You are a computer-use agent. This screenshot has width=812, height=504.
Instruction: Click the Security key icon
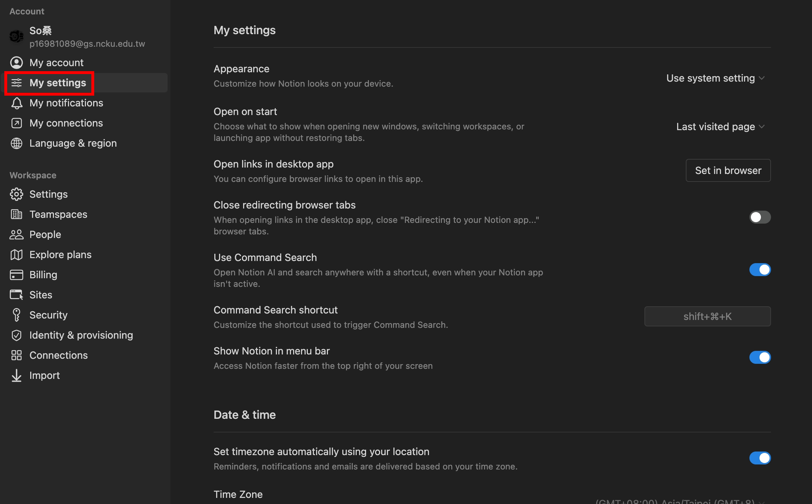17,315
